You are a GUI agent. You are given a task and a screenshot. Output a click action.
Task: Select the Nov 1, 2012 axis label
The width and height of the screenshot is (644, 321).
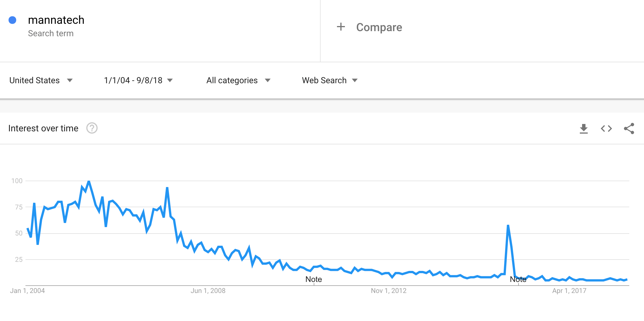tap(389, 291)
